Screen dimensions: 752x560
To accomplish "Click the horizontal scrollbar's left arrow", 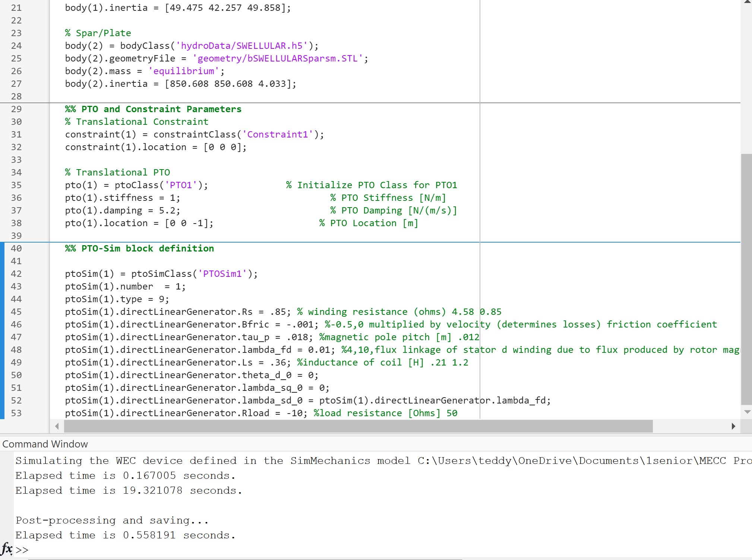I will (57, 426).
